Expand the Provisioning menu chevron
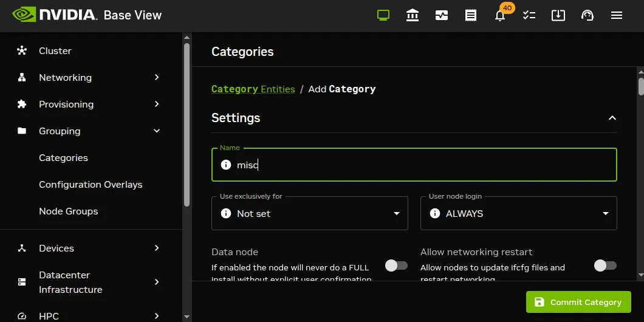644x322 pixels. point(157,104)
